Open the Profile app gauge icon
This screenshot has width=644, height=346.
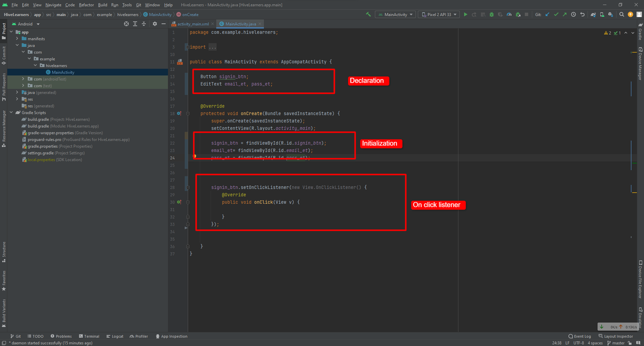tap(509, 15)
